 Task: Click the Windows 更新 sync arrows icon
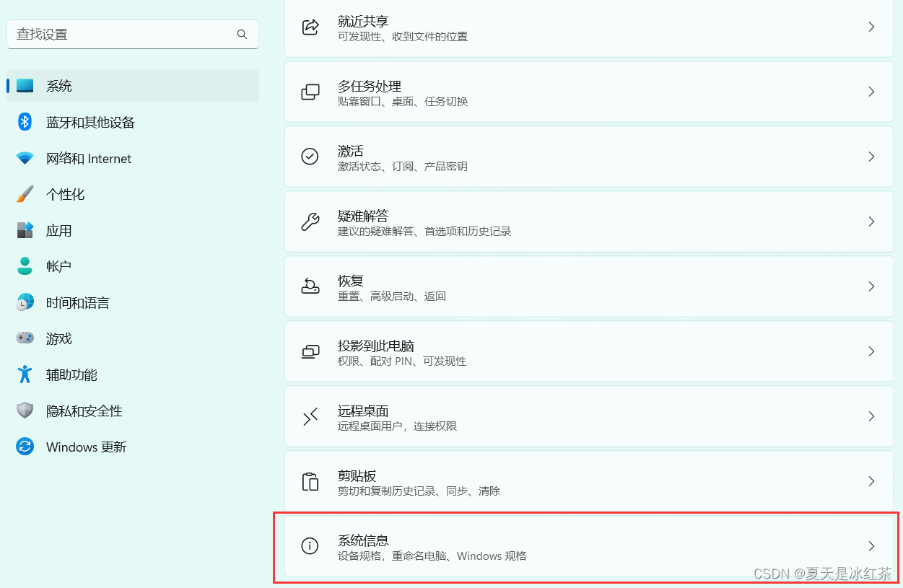pyautogui.click(x=25, y=447)
